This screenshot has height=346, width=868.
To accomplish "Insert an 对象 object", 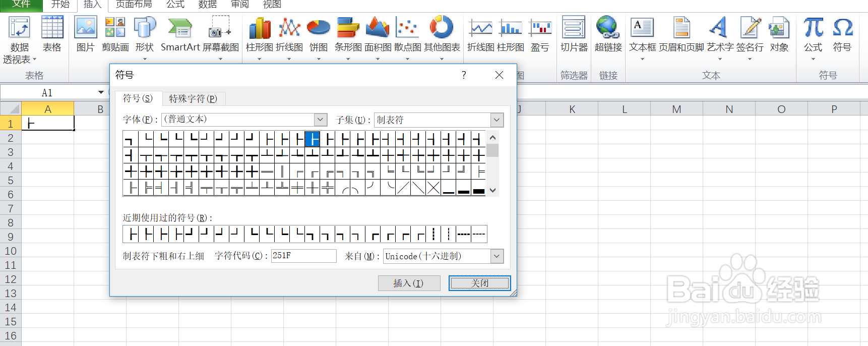I will click(x=779, y=34).
